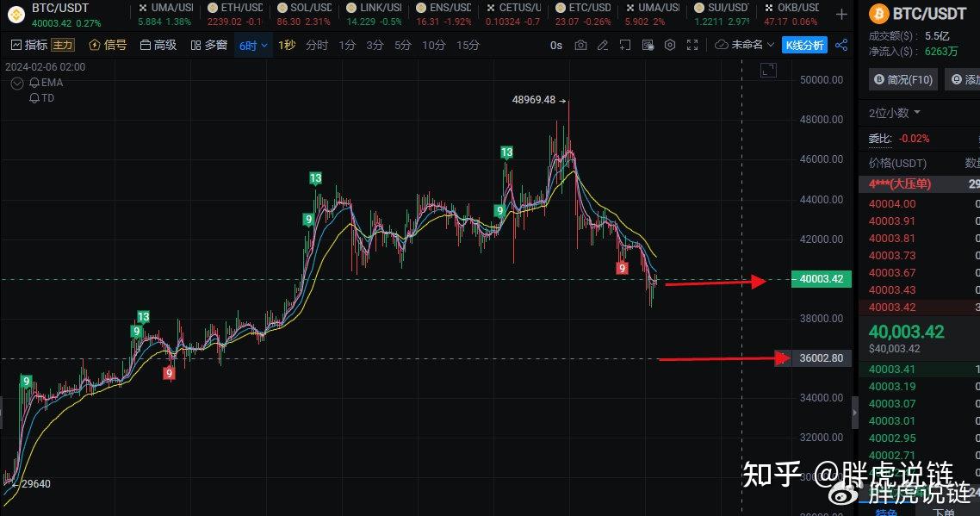Switch to the OKB/USD ticker tab
This screenshot has height=516, width=980.
791,15
